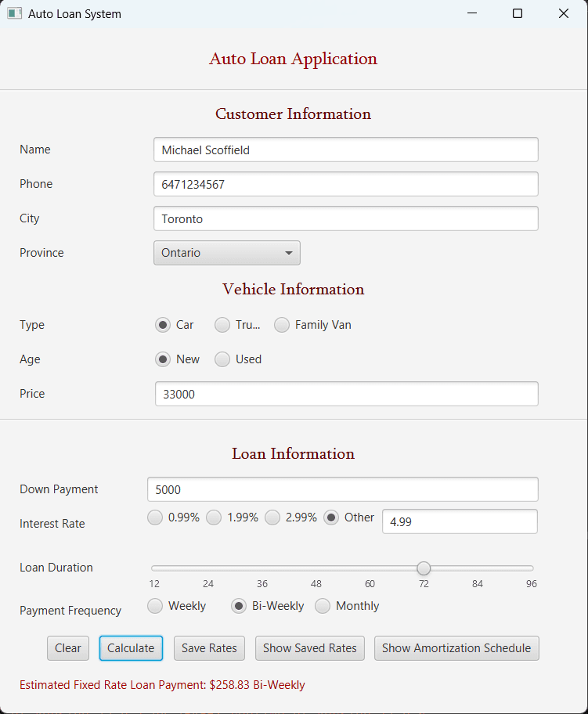Click the Down Payment input field
Viewport: 588px width, 714px height.
tap(342, 489)
